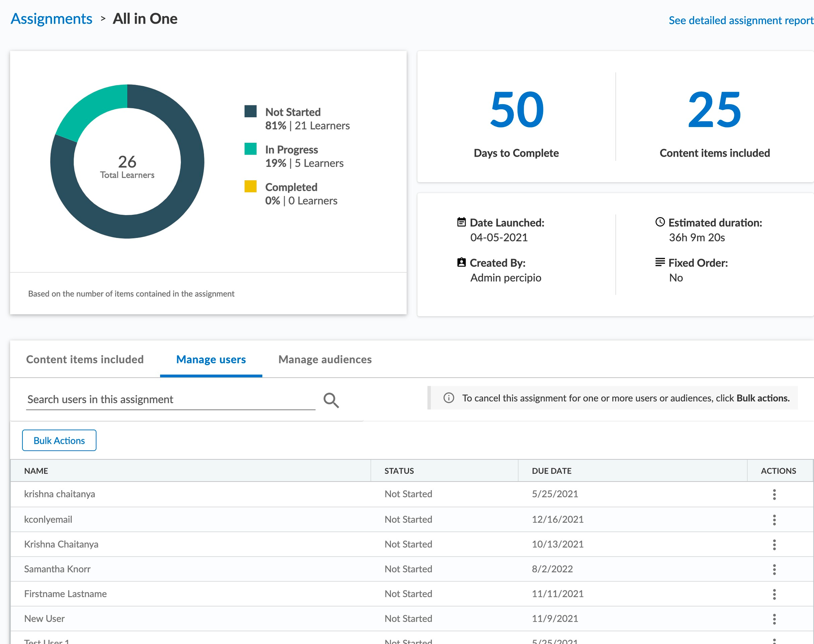The height and width of the screenshot is (644, 814).
Task: Open actions menu for New User row
Action: [x=774, y=619]
